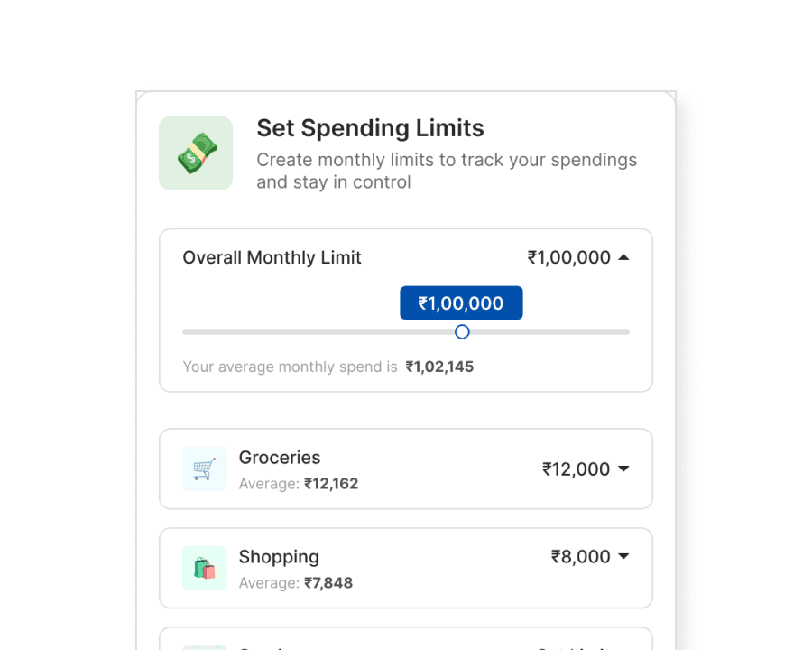This screenshot has width=812, height=650.
Task: Click the monthly limit slider handle
Action: 462,332
